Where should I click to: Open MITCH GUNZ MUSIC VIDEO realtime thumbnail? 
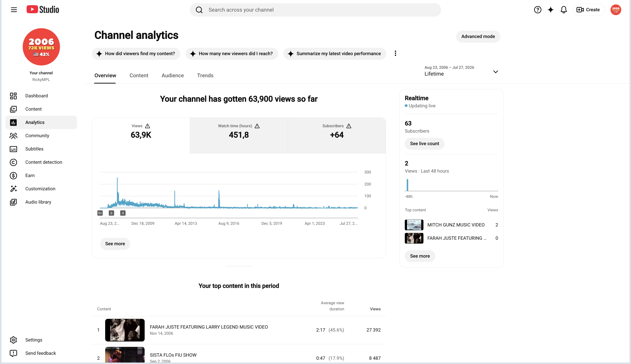click(x=414, y=225)
